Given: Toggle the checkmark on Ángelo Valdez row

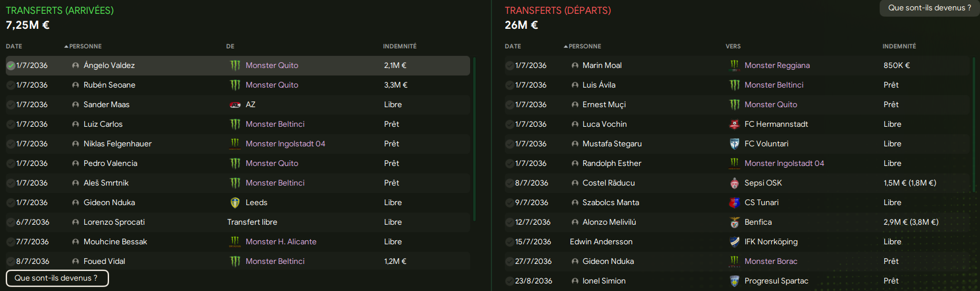Looking at the screenshot, I should 10,66.
